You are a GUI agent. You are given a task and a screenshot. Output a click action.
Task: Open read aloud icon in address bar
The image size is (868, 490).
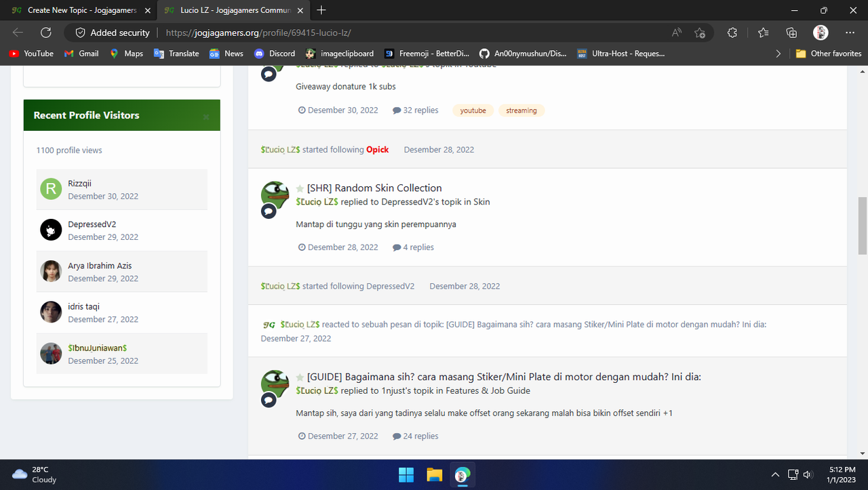pyautogui.click(x=677, y=33)
